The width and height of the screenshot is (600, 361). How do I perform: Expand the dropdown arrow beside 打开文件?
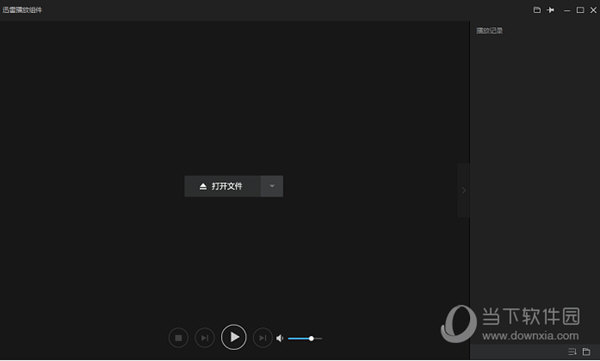(272, 186)
